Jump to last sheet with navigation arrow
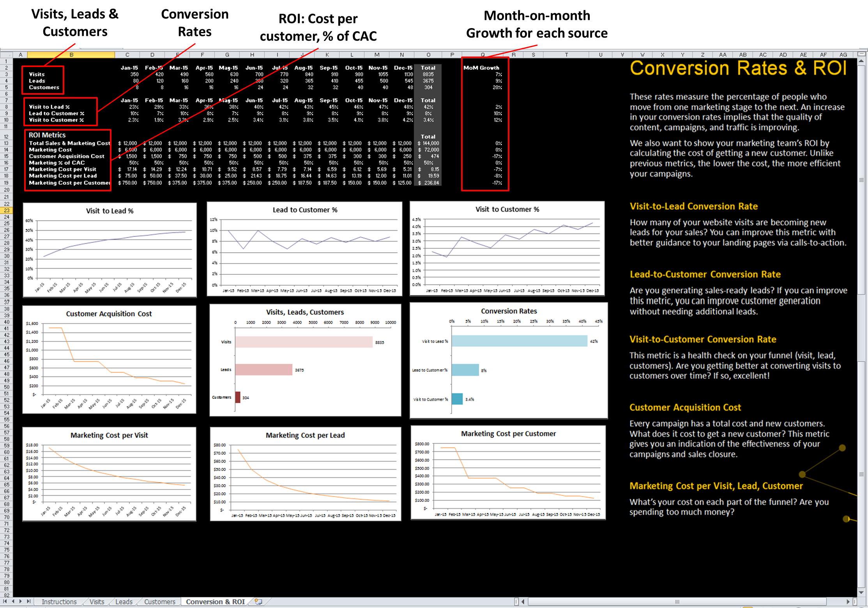This screenshot has height=608, width=868. tap(28, 601)
